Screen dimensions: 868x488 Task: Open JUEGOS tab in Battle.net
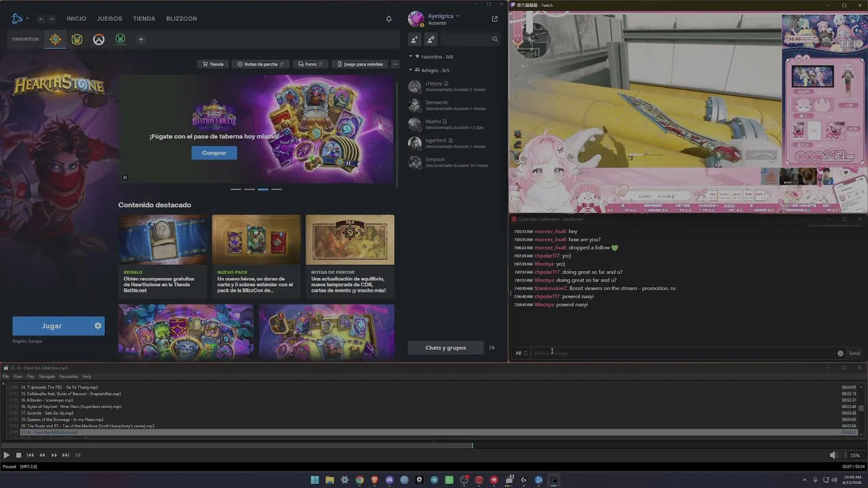point(110,19)
